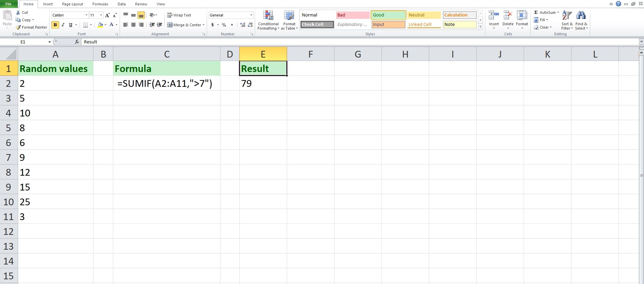Increase cell indent

160,25
